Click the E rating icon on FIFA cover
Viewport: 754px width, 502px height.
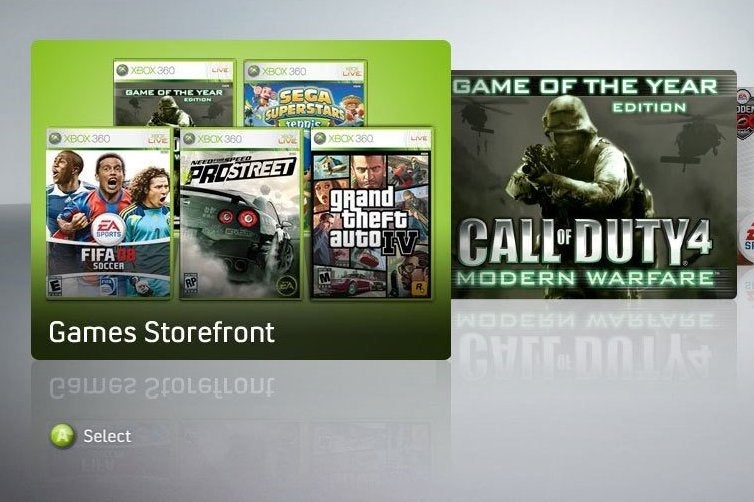(55, 286)
